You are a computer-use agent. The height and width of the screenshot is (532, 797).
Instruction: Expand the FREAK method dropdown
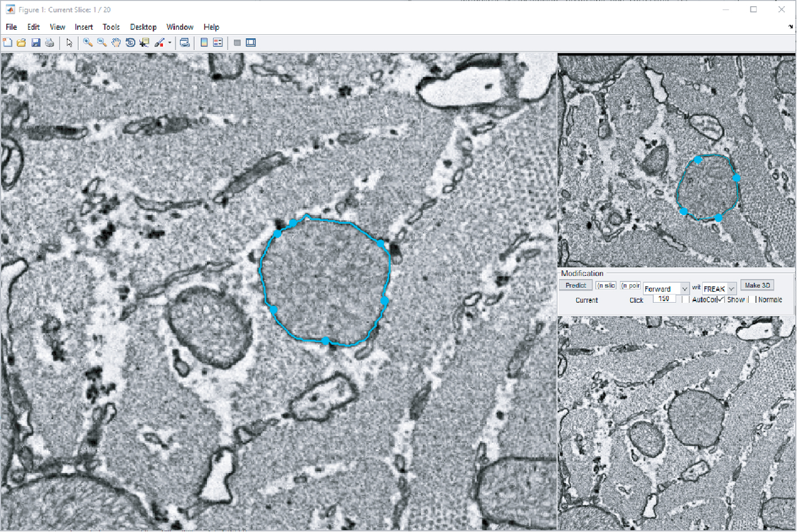point(731,289)
